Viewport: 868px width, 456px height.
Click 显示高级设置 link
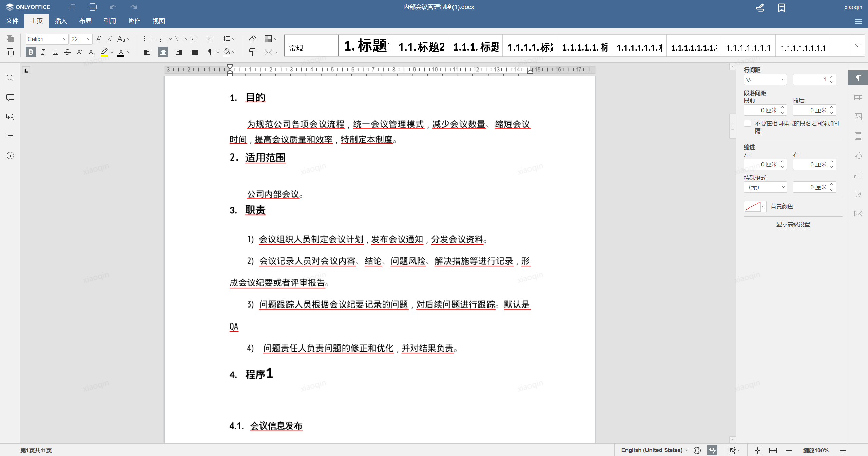tap(793, 224)
